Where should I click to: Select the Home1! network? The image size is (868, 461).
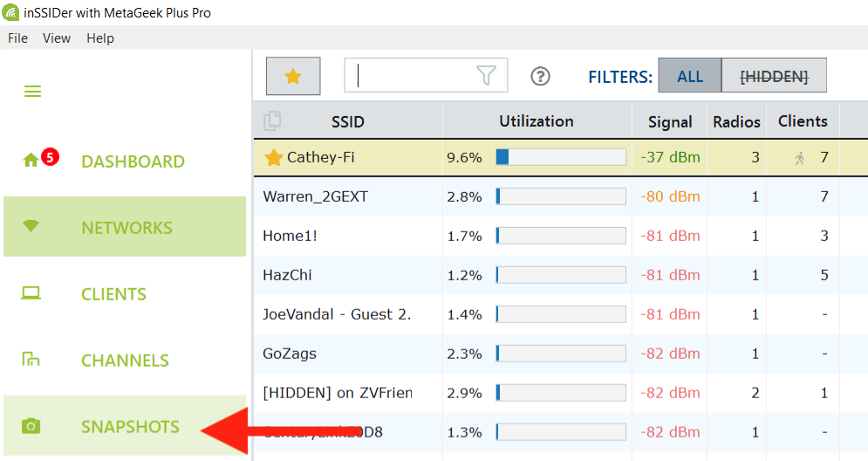click(x=290, y=236)
